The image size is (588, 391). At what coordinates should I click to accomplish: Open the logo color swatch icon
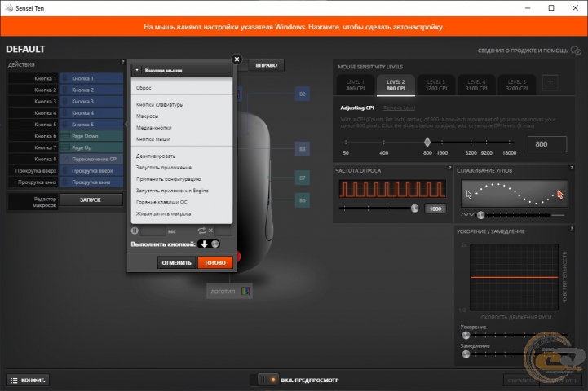coord(245,291)
